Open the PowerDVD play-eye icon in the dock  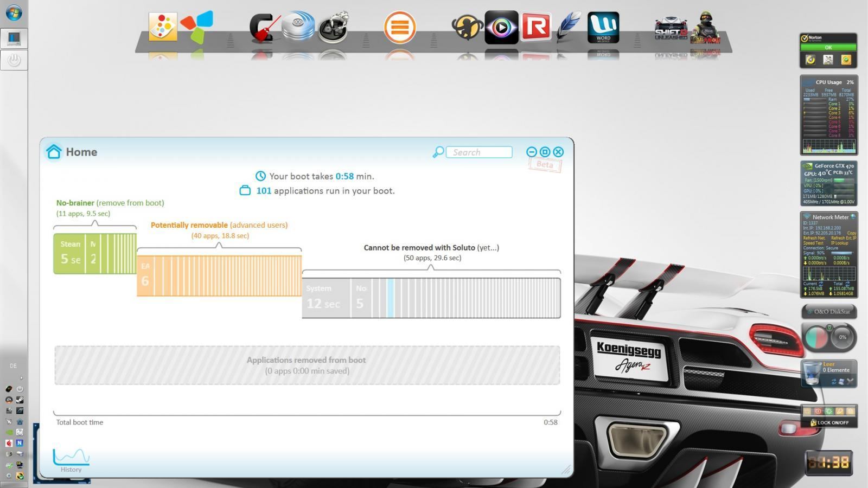[501, 27]
